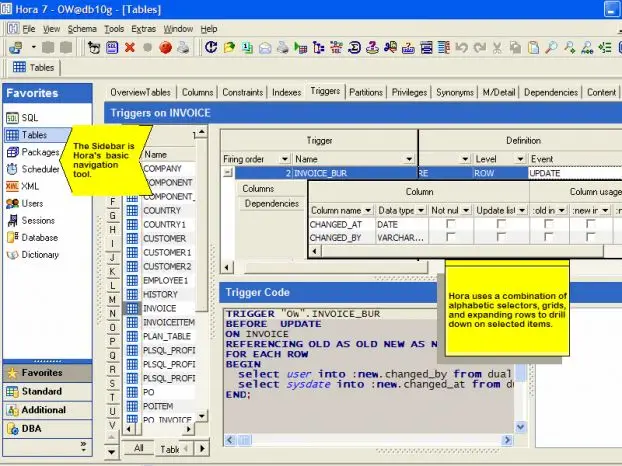Click the Sigma toolbar icon
This screenshot has height=466, width=622.
click(x=354, y=48)
